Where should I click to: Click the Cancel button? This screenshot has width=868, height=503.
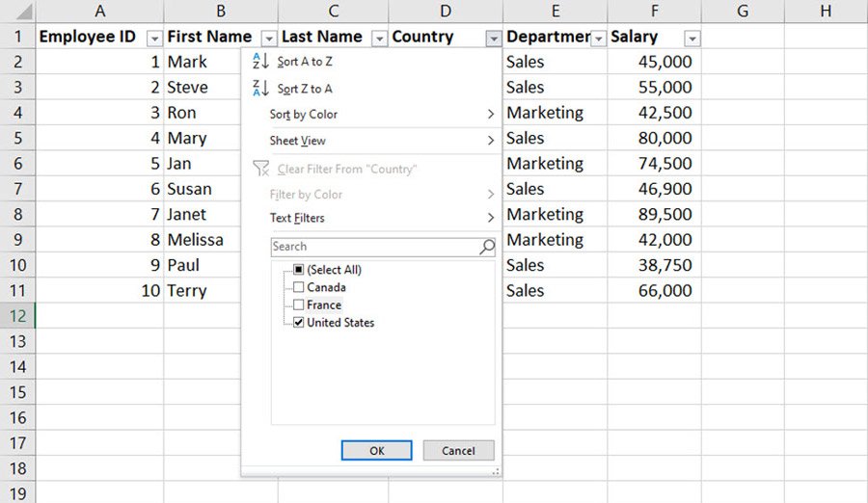click(x=458, y=450)
